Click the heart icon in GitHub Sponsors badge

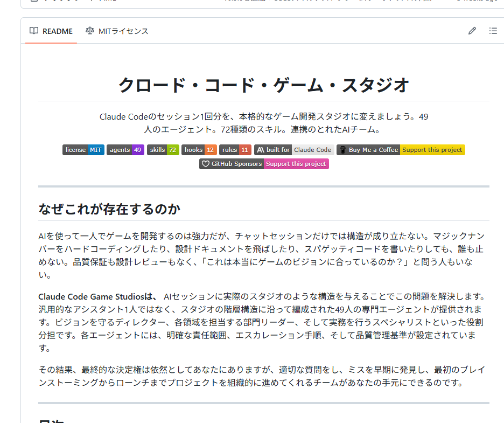[x=205, y=164]
